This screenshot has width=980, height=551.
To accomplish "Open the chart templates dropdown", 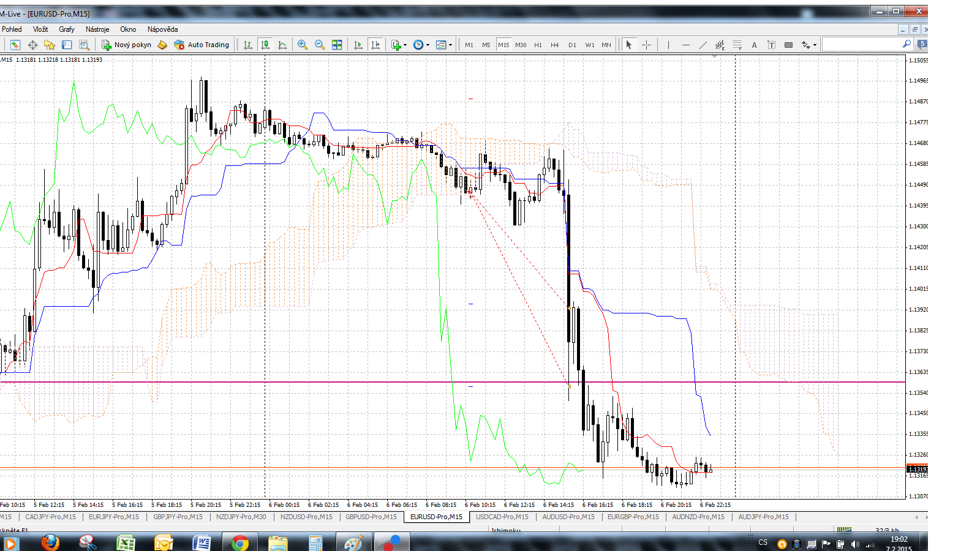I will tap(450, 45).
